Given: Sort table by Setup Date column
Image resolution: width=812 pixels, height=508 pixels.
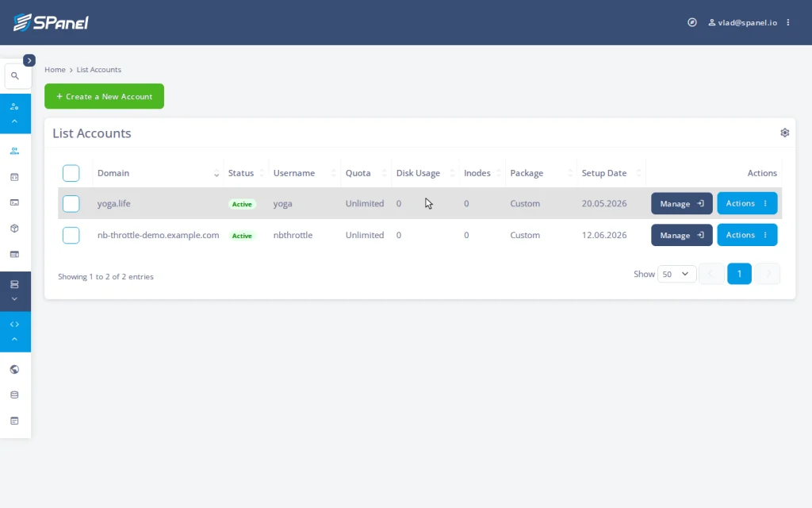Looking at the screenshot, I should point(611,173).
